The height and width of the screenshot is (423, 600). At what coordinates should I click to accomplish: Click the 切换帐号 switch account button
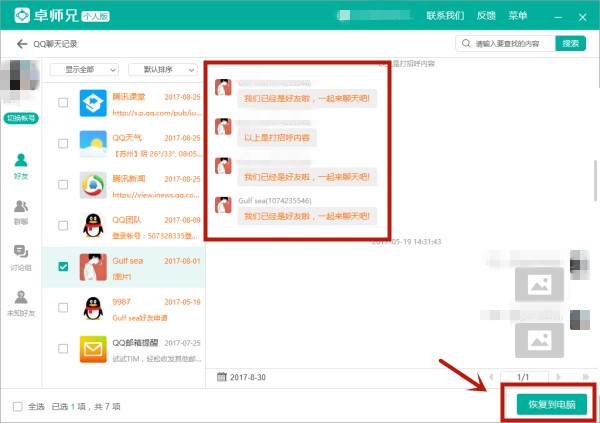point(21,118)
